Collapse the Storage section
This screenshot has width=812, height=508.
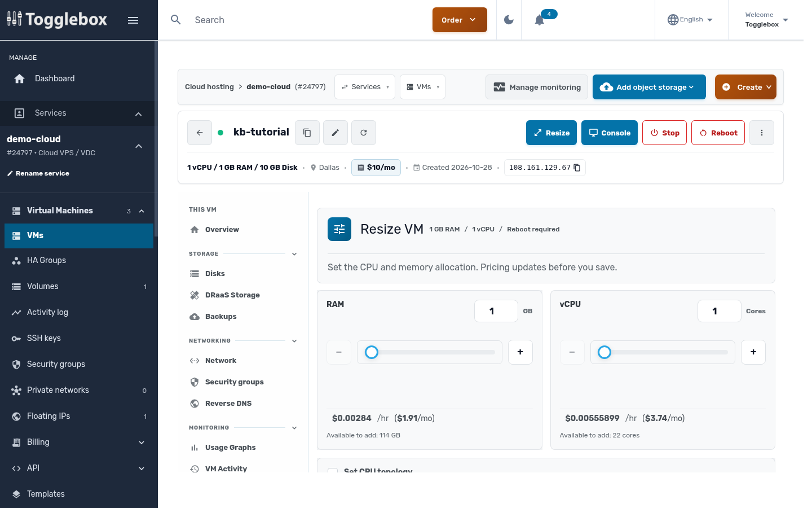pyautogui.click(x=294, y=254)
